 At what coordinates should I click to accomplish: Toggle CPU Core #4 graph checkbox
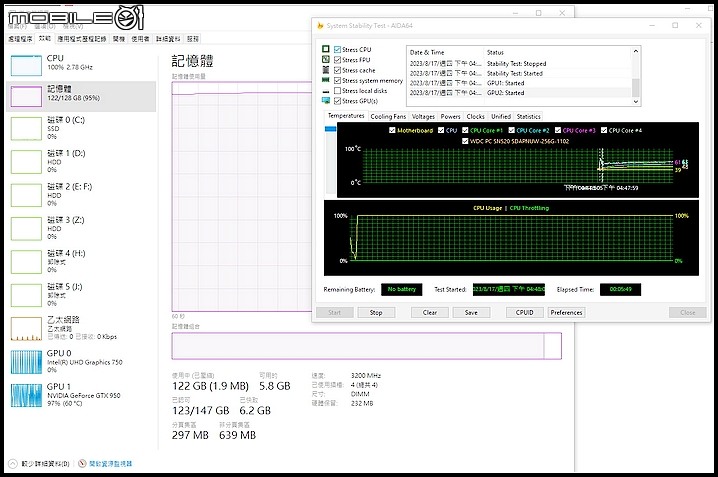click(604, 130)
